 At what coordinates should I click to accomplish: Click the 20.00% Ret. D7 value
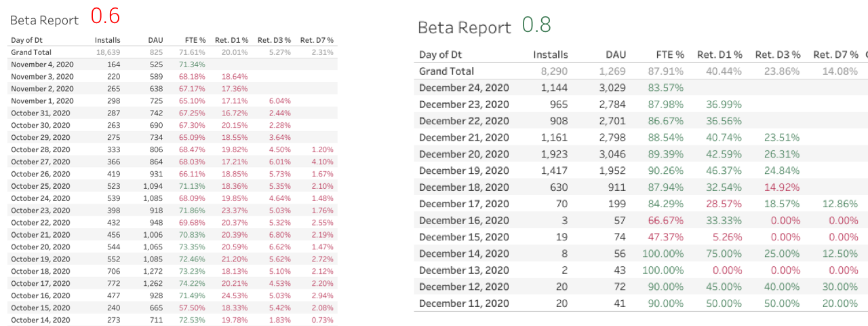[840, 304]
